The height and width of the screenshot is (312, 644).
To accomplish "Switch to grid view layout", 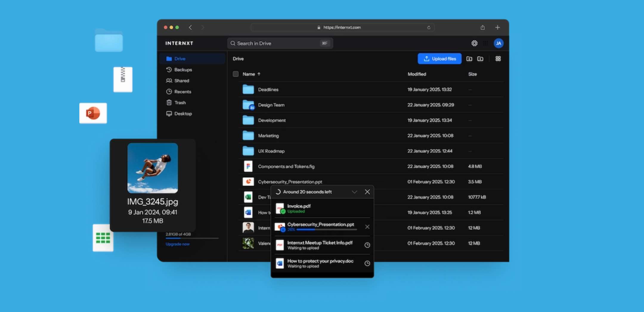I will (498, 59).
